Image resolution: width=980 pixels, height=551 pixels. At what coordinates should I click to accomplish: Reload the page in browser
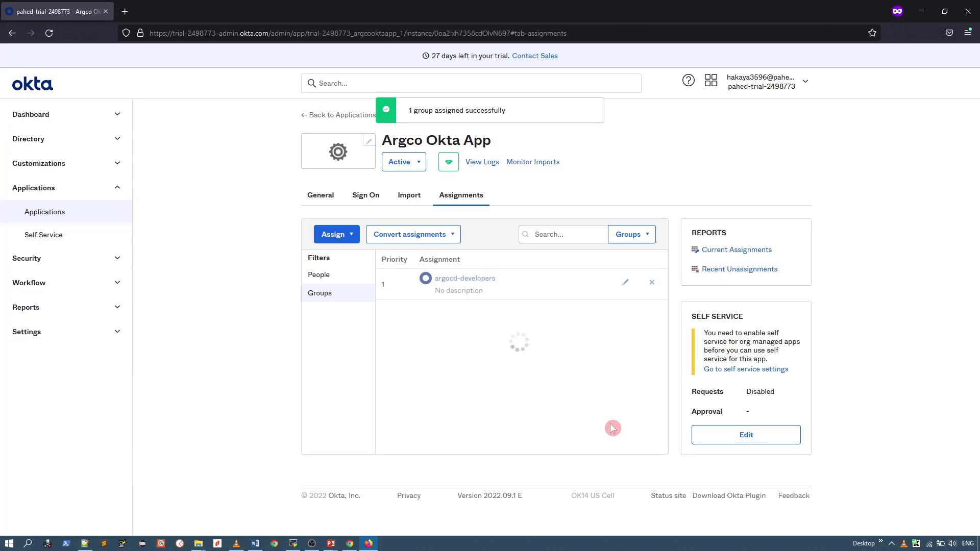pyautogui.click(x=49, y=33)
